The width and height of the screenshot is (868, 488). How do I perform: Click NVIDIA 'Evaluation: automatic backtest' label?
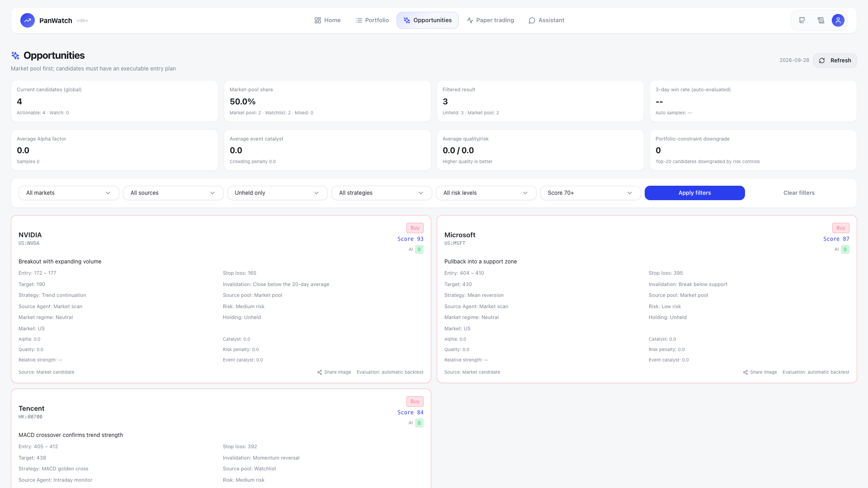pyautogui.click(x=390, y=372)
